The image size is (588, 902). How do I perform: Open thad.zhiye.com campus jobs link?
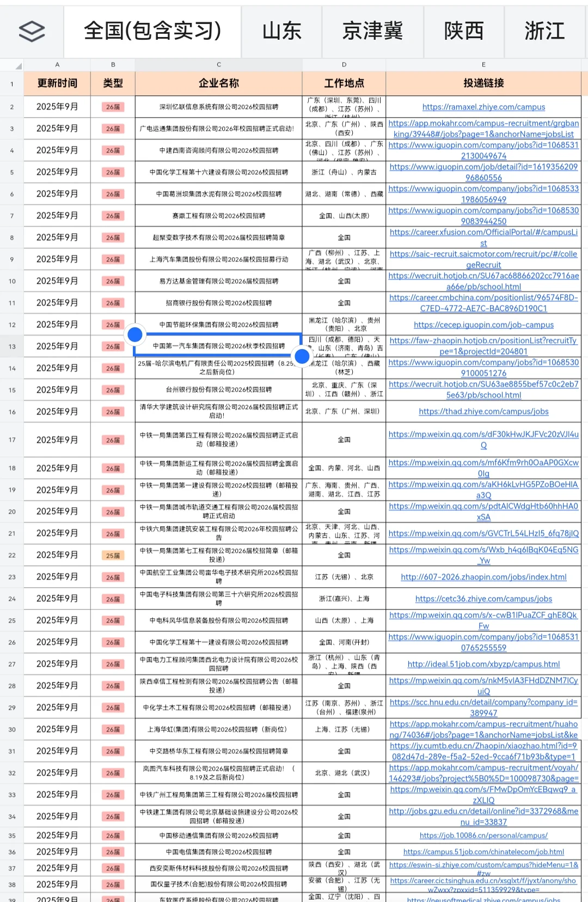coord(483,412)
